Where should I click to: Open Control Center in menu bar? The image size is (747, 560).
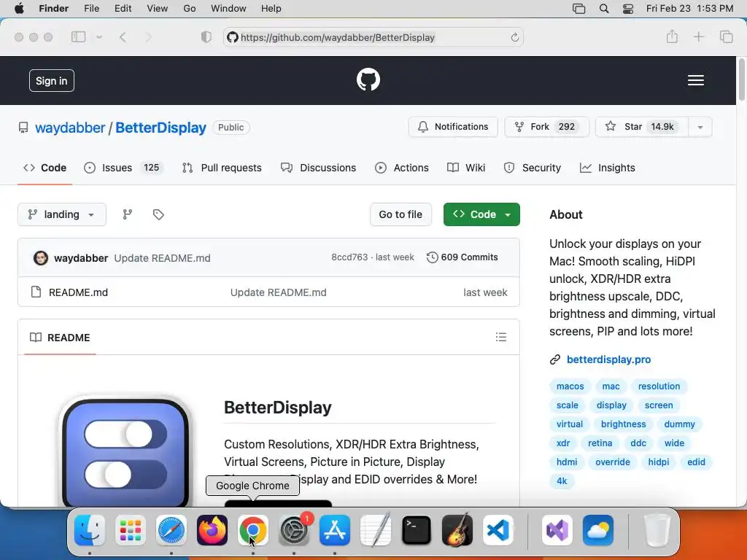click(x=628, y=9)
